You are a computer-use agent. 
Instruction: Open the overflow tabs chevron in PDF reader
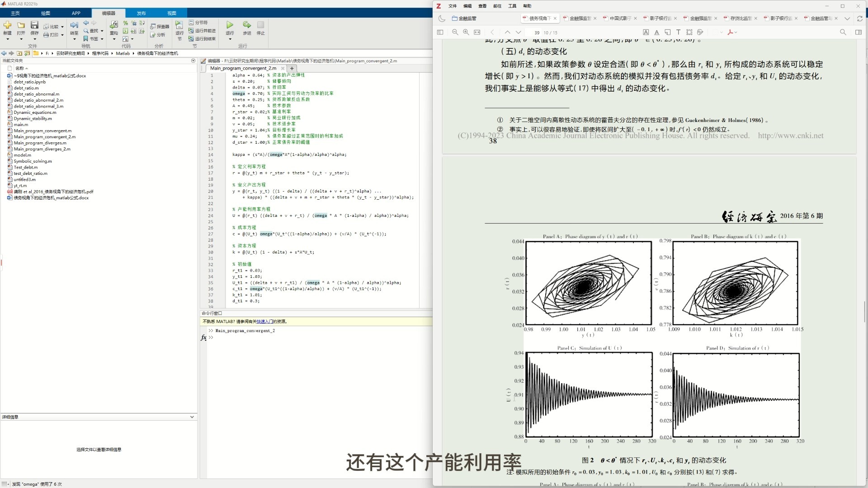(847, 19)
